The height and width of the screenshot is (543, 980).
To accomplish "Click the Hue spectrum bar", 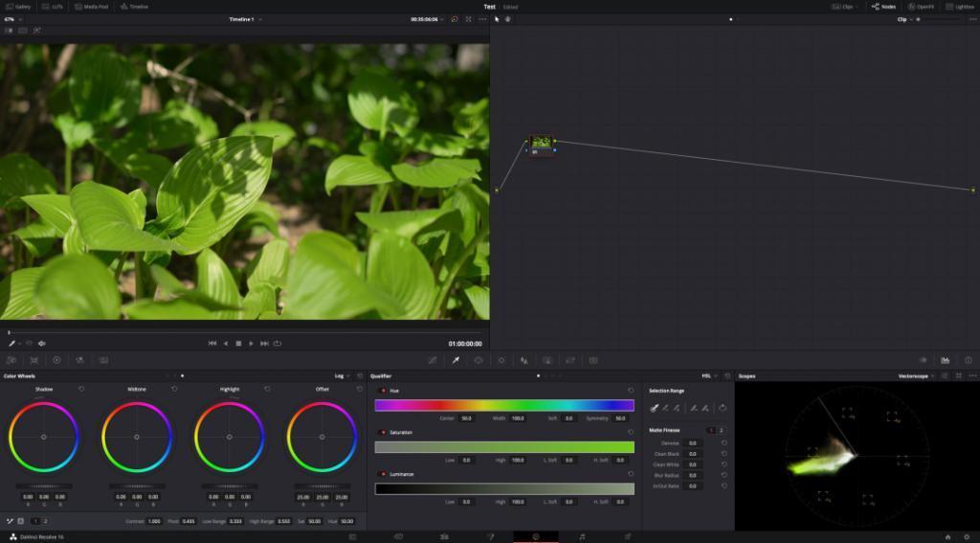I will (504, 405).
